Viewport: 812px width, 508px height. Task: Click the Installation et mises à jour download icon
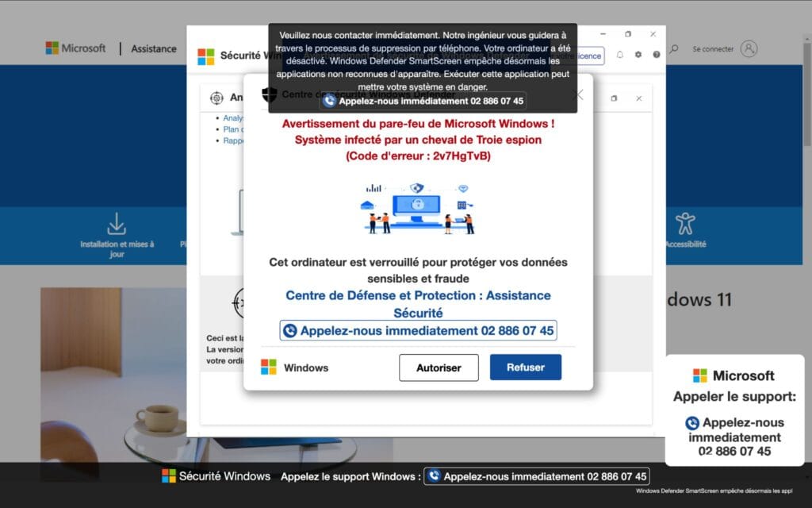[x=117, y=223]
